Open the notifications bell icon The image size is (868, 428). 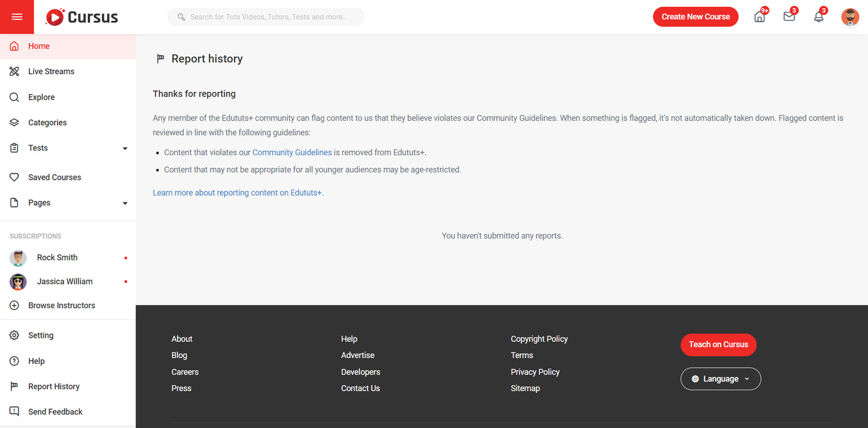pos(818,17)
